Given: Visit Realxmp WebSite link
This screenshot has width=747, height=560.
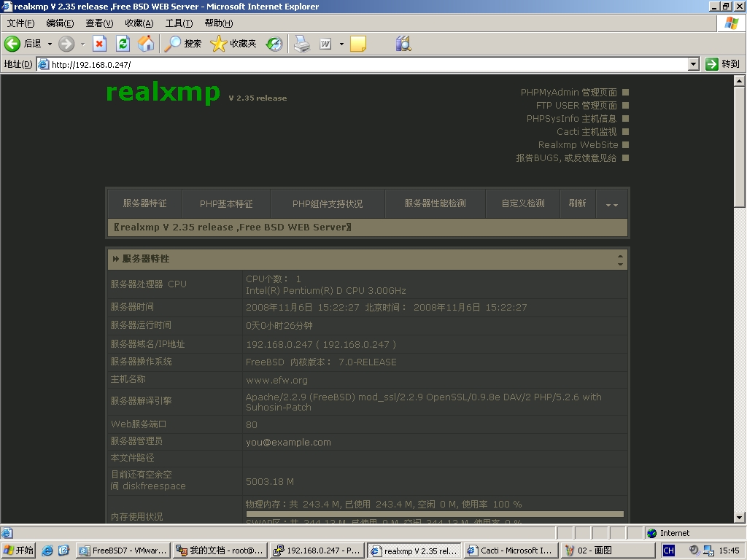Looking at the screenshot, I should pos(578,145).
